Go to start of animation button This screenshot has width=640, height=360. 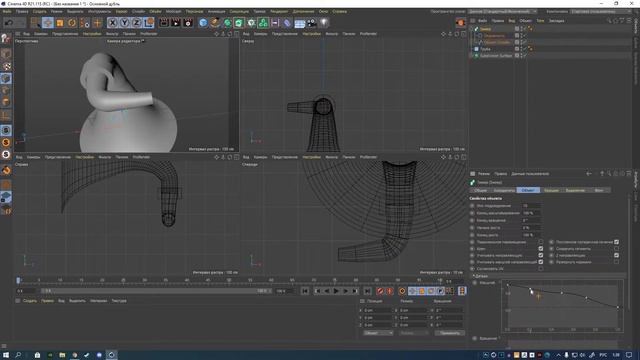tap(305, 291)
